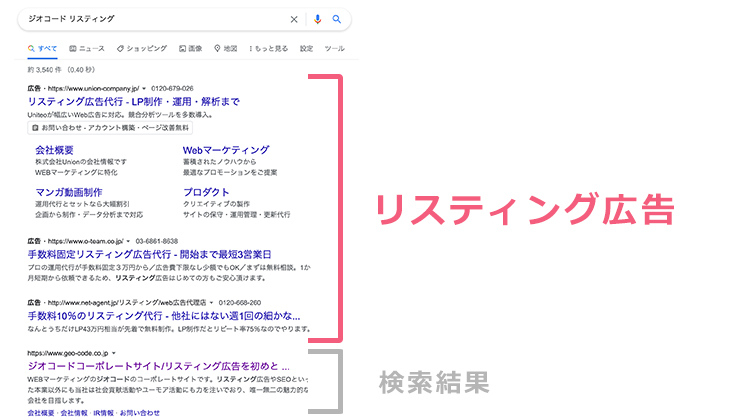Open the 設定 settings menu
The width and height of the screenshot is (730, 420).
(x=306, y=48)
